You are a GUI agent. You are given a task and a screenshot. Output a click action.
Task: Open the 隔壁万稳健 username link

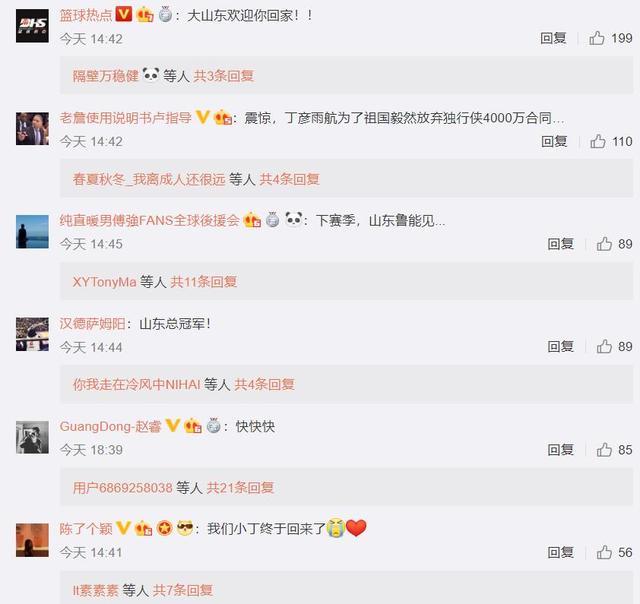click(106, 76)
